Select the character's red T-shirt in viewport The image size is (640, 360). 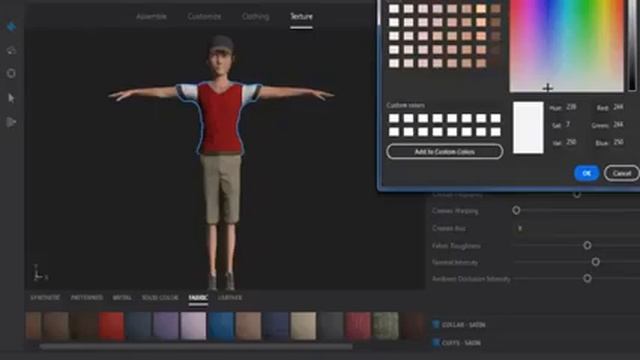click(x=220, y=118)
